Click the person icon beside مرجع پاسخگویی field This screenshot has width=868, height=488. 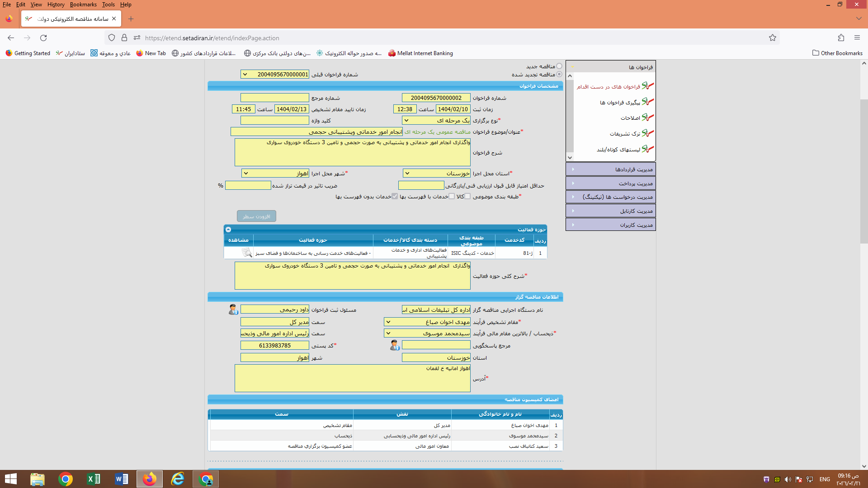pyautogui.click(x=395, y=346)
